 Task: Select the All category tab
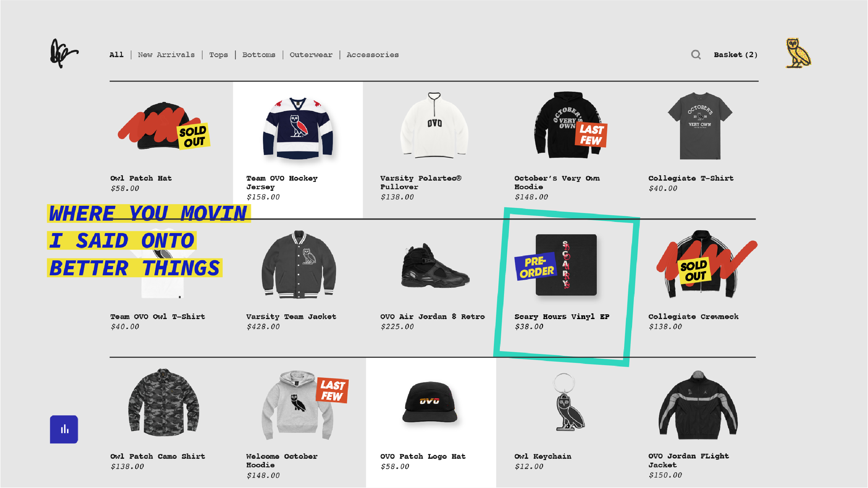point(117,55)
